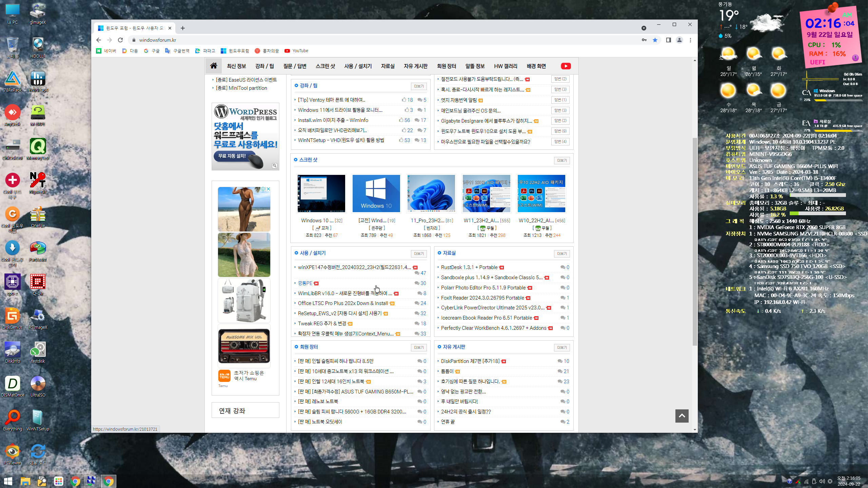868x488 pixels.
Task: Open cpu-z desktop icon
Action: 13,285
